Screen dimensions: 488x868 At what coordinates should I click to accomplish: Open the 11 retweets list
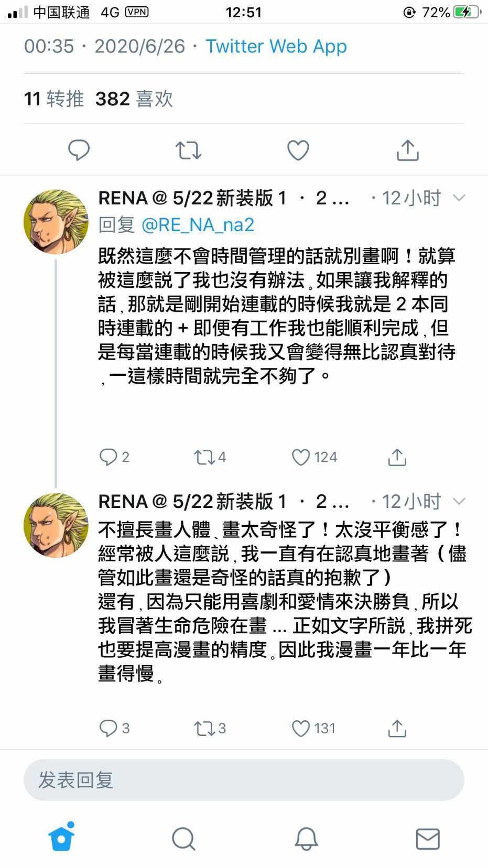click(54, 99)
